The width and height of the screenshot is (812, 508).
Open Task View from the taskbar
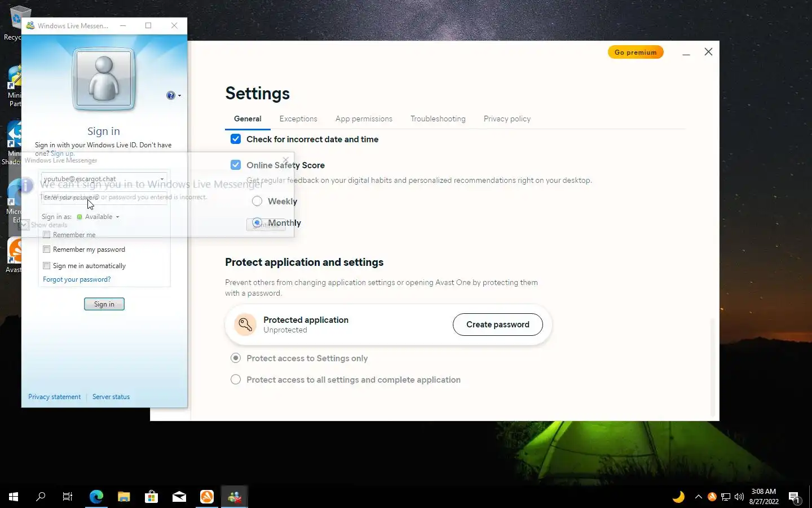[x=68, y=497]
